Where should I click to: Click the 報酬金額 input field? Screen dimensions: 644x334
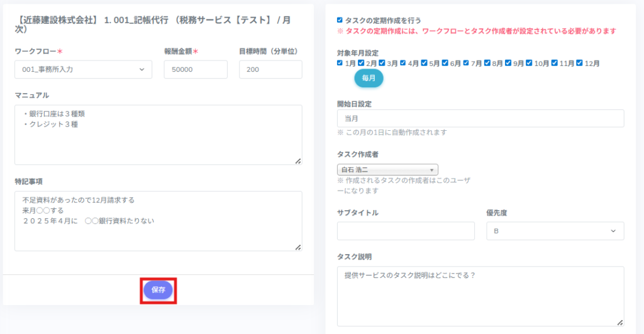pos(195,69)
